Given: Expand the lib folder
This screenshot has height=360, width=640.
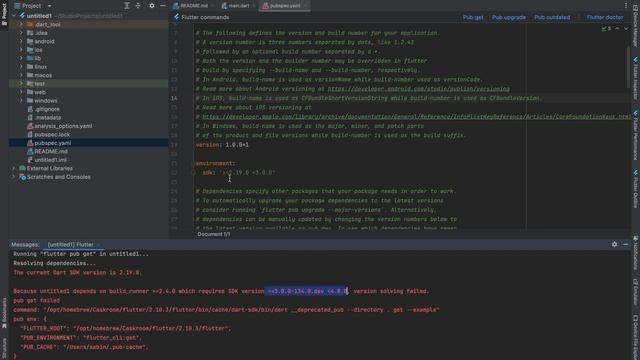Looking at the screenshot, I should [x=21, y=58].
